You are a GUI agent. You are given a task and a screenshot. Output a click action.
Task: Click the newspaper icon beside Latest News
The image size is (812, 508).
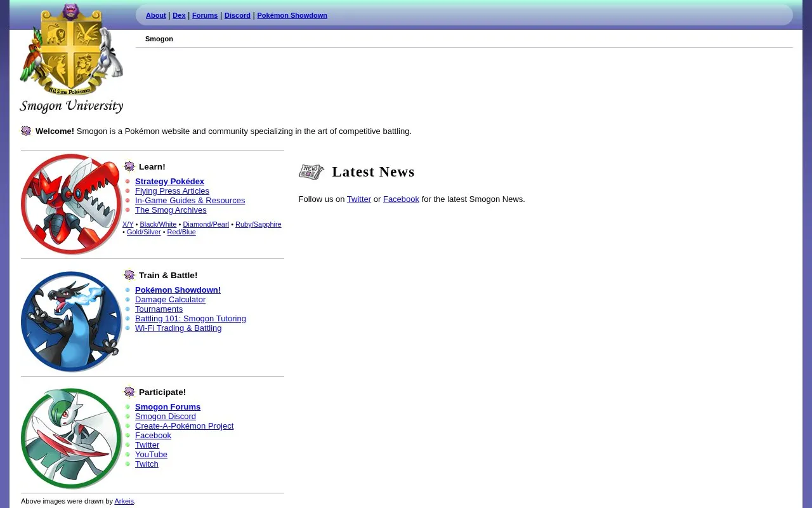click(x=311, y=171)
